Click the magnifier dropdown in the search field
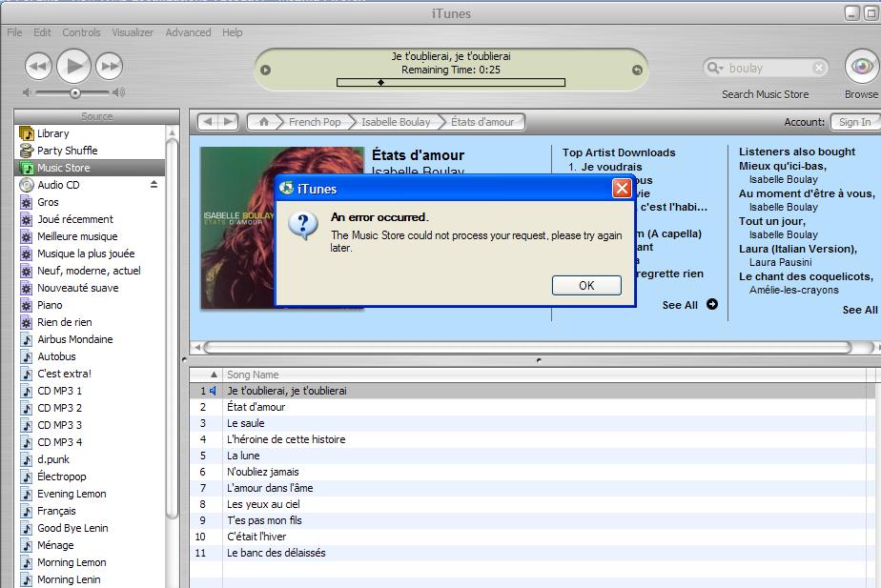Image resolution: width=881 pixels, height=588 pixels. coord(715,68)
